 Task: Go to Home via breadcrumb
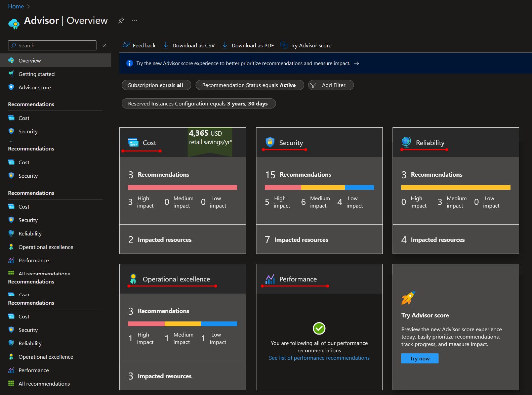pyautogui.click(x=16, y=6)
